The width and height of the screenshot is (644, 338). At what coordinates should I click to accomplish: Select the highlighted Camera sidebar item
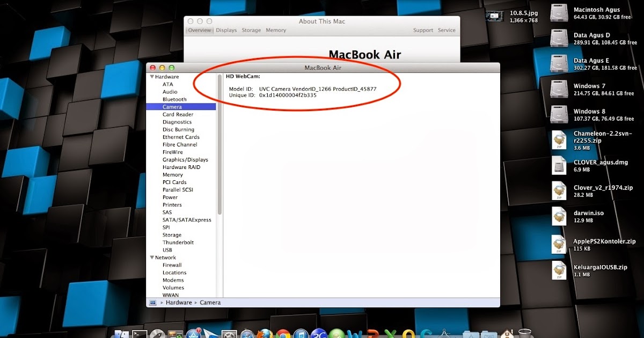tap(181, 107)
